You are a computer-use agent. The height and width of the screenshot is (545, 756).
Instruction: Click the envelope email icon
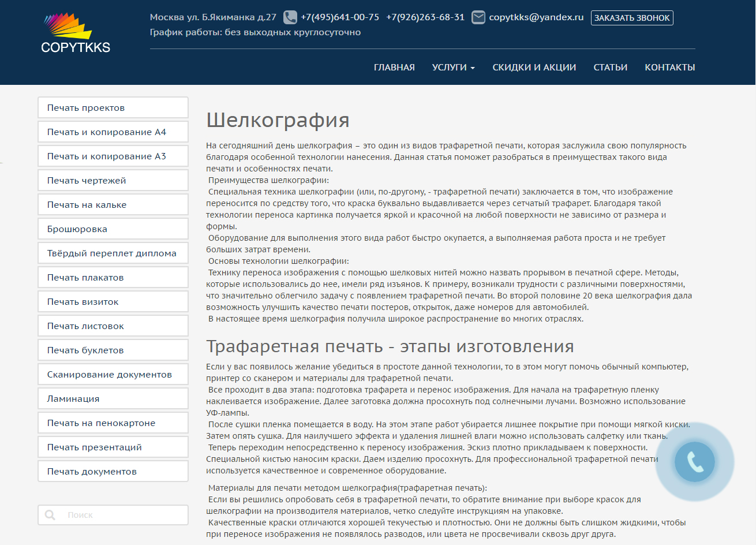(478, 17)
